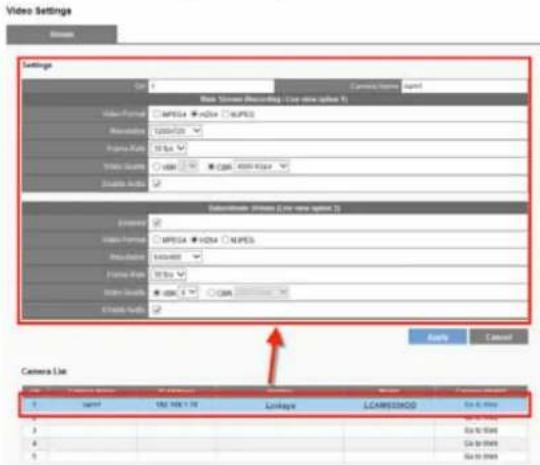The image size is (540, 465).
Task: Click the Linksys vendor cell
Action: (x=280, y=405)
